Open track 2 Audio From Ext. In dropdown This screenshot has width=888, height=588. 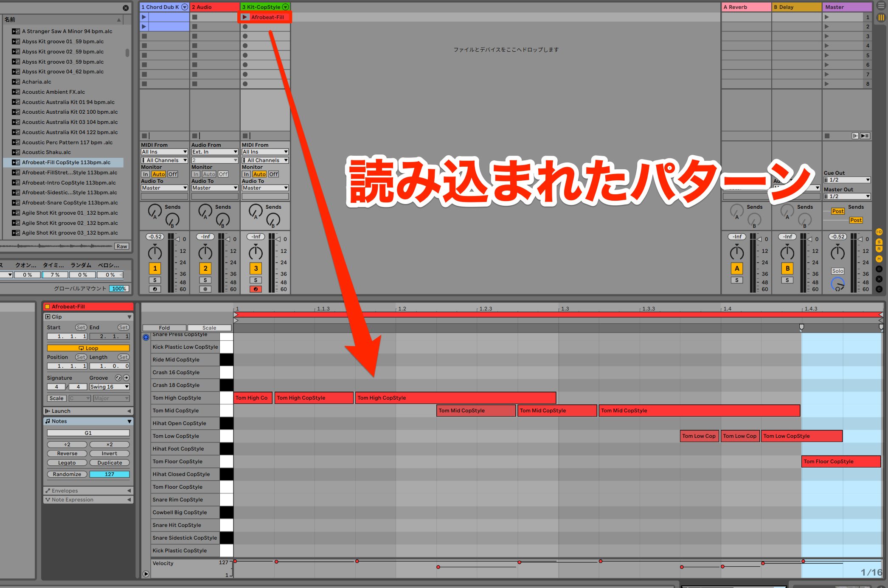pos(214,152)
